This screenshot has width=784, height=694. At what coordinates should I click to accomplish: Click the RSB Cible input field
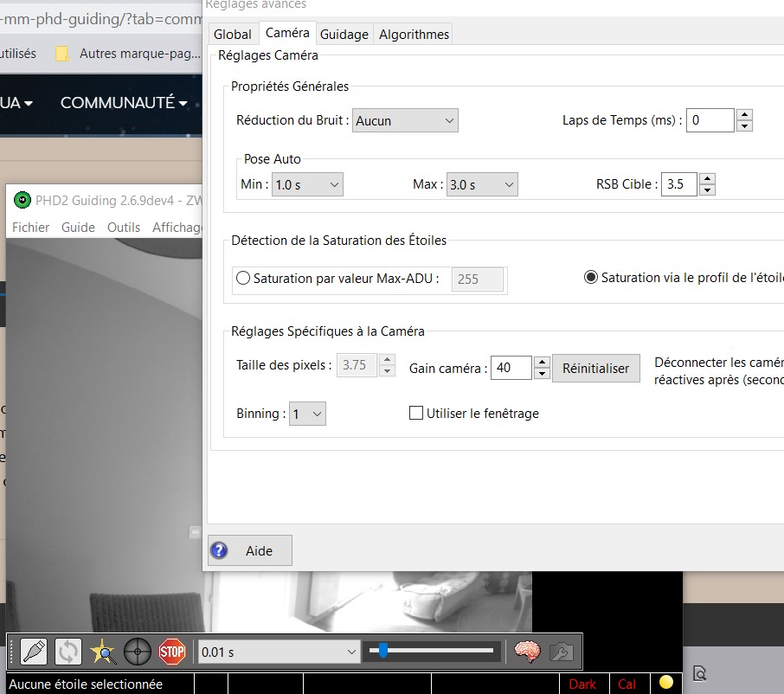(679, 184)
